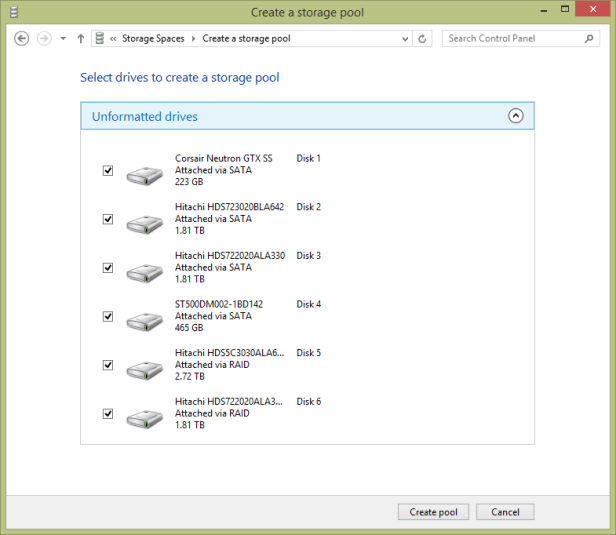Open the recent locations dropdown
This screenshot has height=535, width=616.
[63, 39]
